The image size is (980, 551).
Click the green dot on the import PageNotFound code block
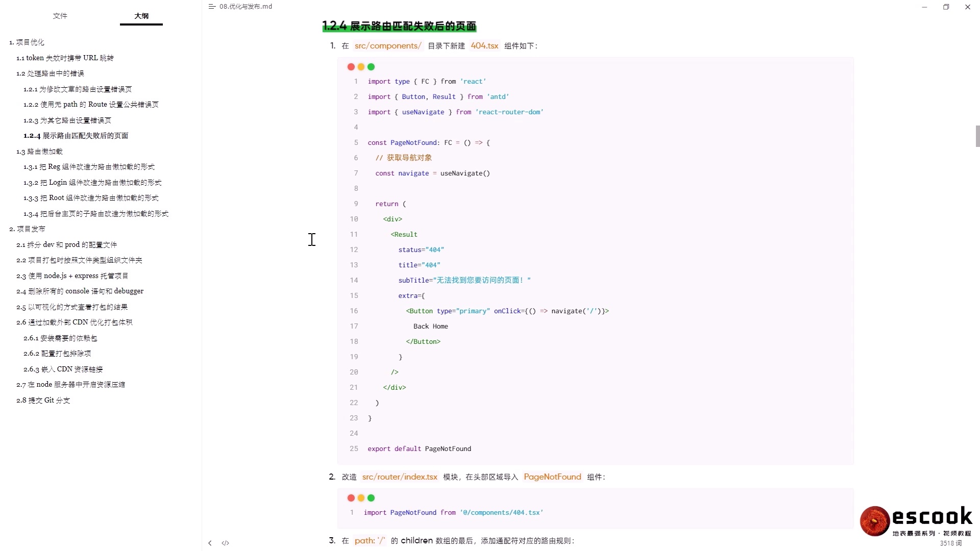(372, 498)
